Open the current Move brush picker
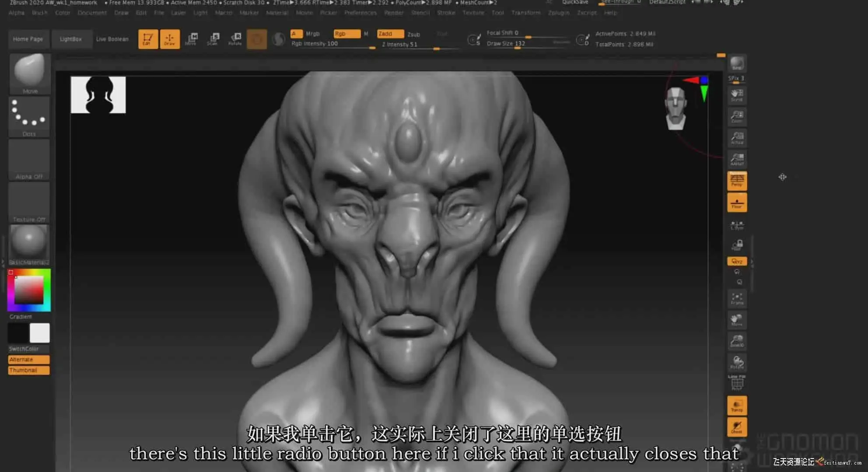This screenshot has height=472, width=868. point(29,73)
